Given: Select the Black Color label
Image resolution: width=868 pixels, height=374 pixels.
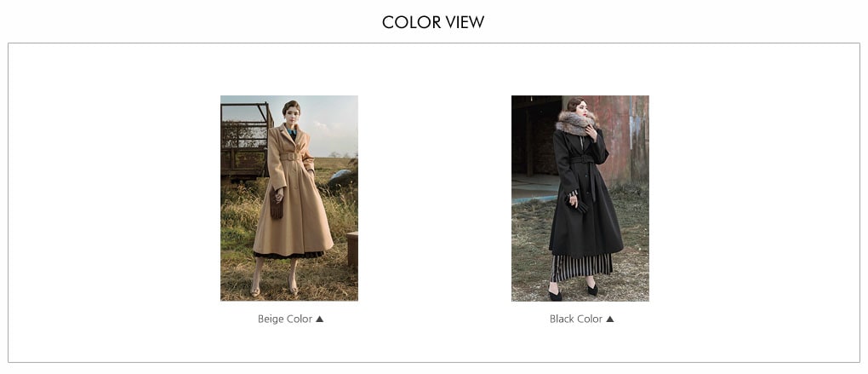Looking at the screenshot, I should pyautogui.click(x=576, y=319).
